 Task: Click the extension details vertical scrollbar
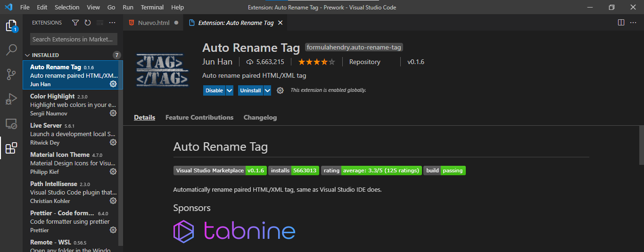[x=641, y=145]
